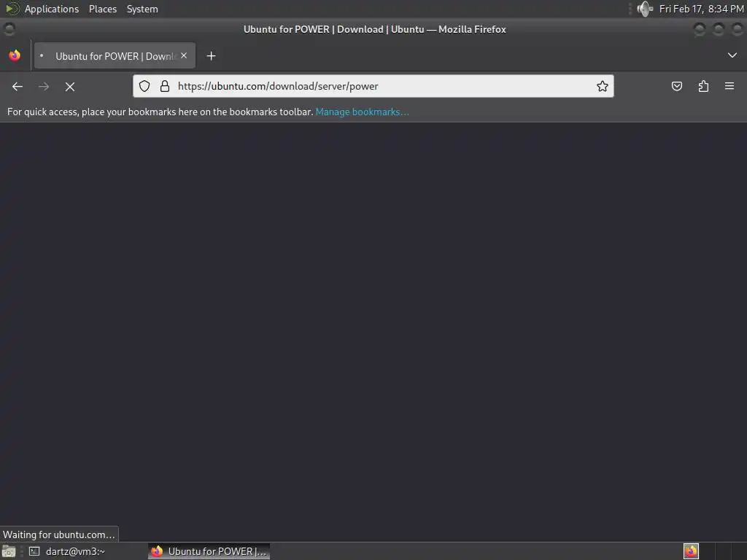Select Firefox window in taskbar
Screen dimensions: 747x560
[209, 551]
